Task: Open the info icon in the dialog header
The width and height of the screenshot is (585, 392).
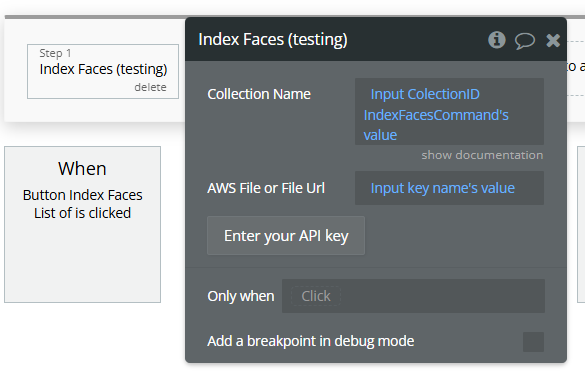Action: 497,40
